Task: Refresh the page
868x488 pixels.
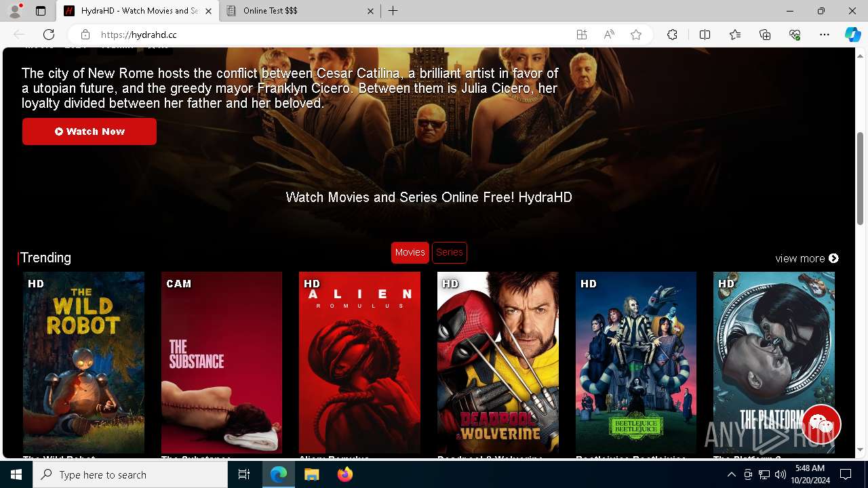Action: [49, 35]
